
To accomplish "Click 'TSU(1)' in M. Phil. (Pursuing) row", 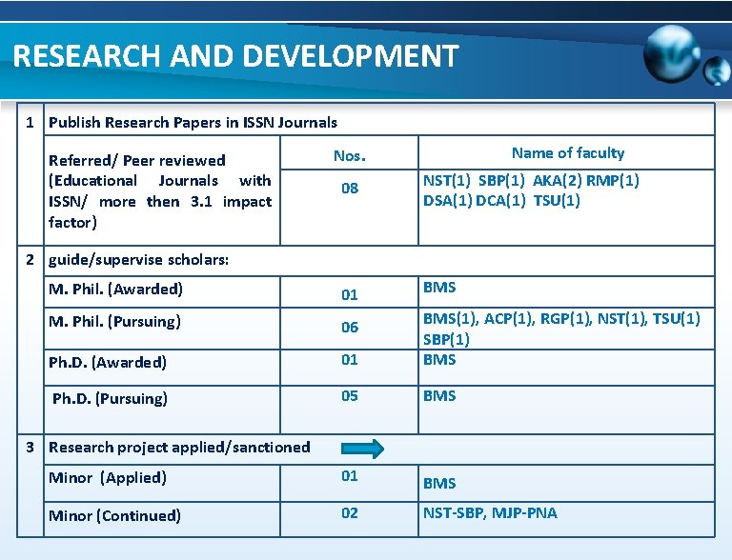I will [x=677, y=319].
